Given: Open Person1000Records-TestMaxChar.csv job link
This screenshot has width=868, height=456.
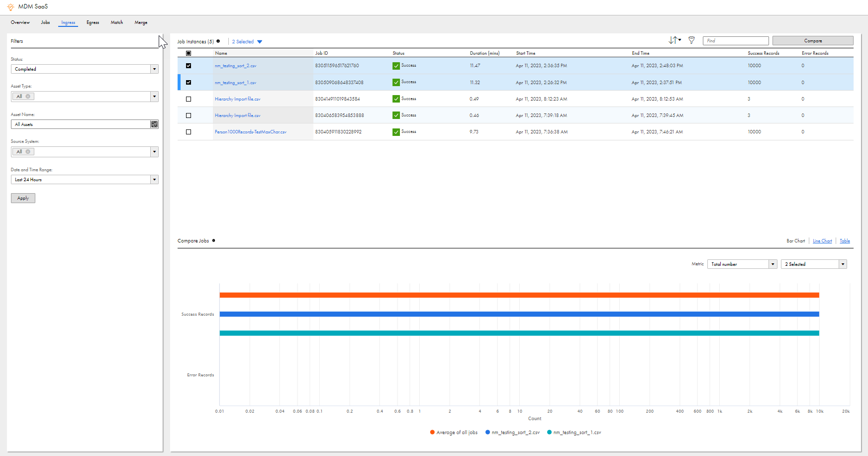Looking at the screenshot, I should 250,132.
